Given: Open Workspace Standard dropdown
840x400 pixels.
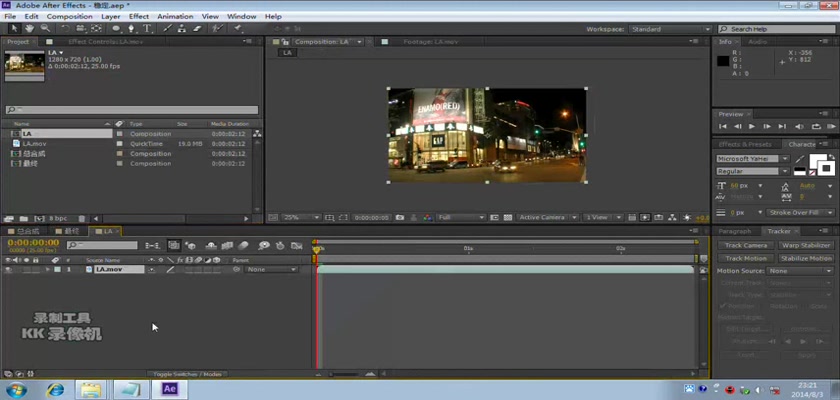Looking at the screenshot, I should [x=671, y=29].
